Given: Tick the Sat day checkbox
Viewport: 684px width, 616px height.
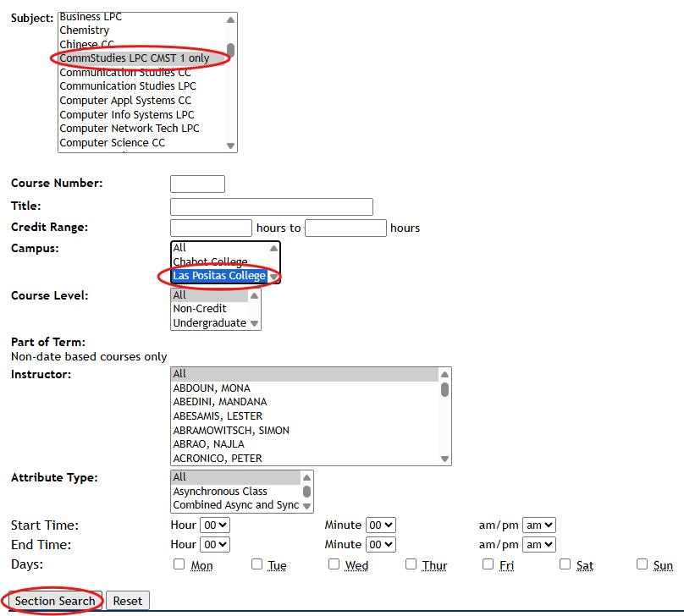Looking at the screenshot, I should pos(565,564).
